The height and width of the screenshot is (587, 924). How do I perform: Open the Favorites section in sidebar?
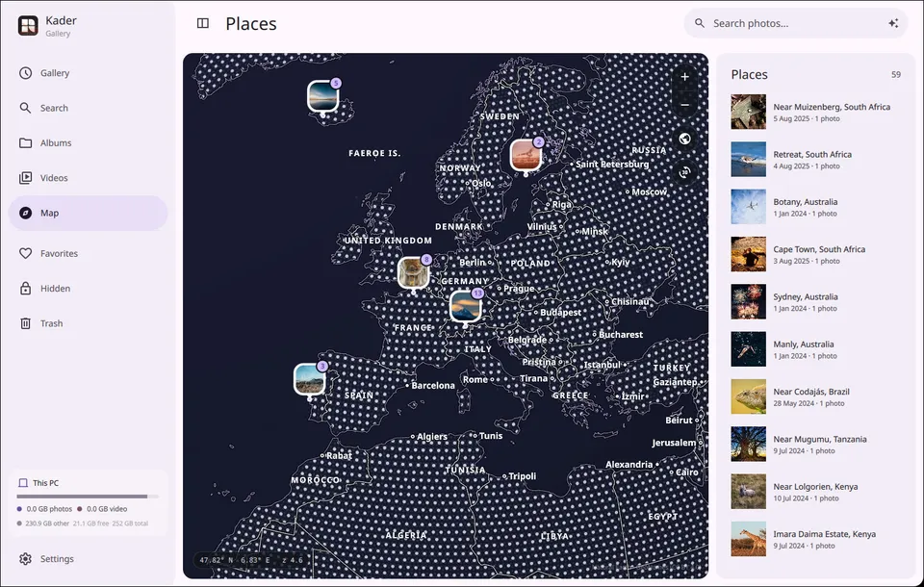[89, 253]
